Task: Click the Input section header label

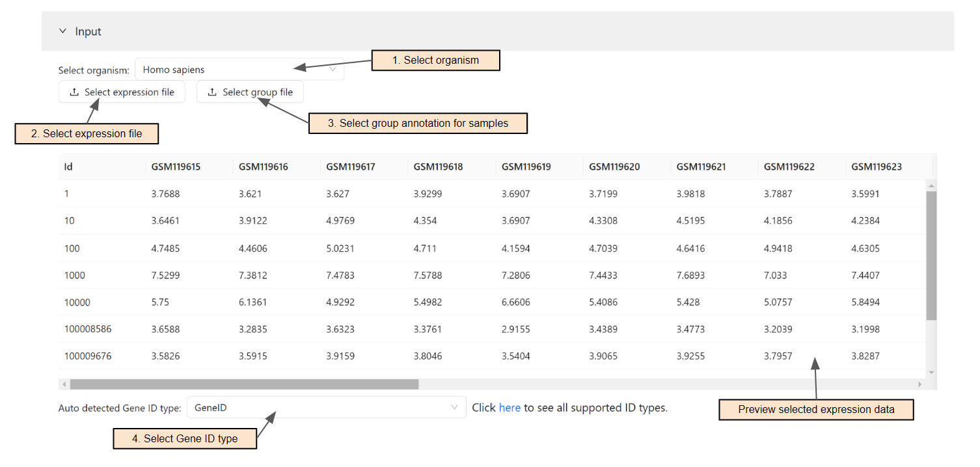Action: [x=88, y=31]
